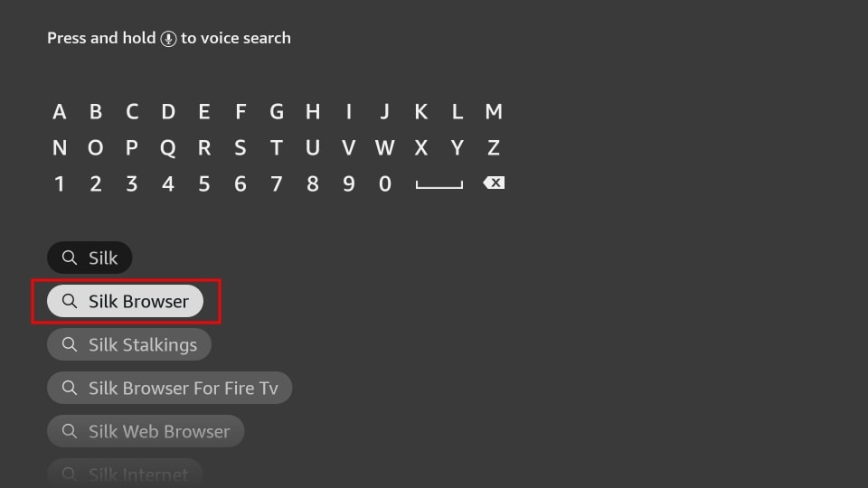Image resolution: width=868 pixels, height=488 pixels.
Task: Pick the Silk Web Browser suggestion
Action: (x=146, y=431)
